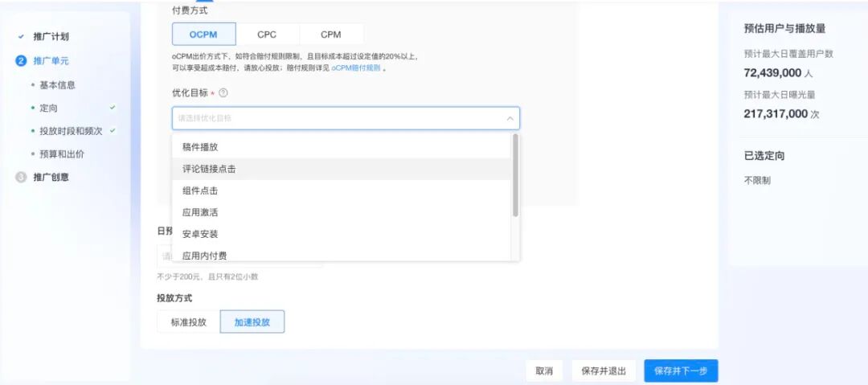868x385 pixels.
Task: Go to 推广计划 step
Action: click(x=51, y=36)
